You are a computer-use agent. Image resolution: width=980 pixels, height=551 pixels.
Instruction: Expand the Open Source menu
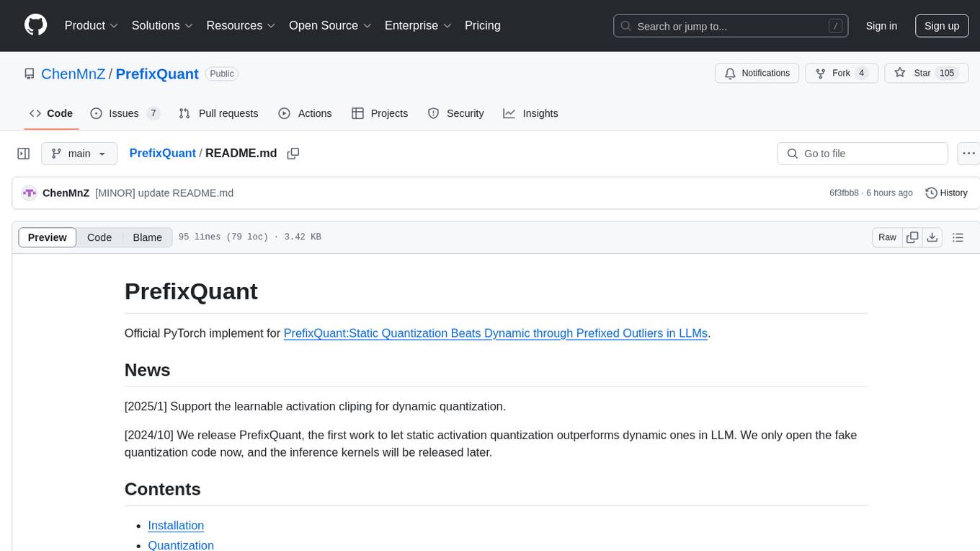click(330, 25)
